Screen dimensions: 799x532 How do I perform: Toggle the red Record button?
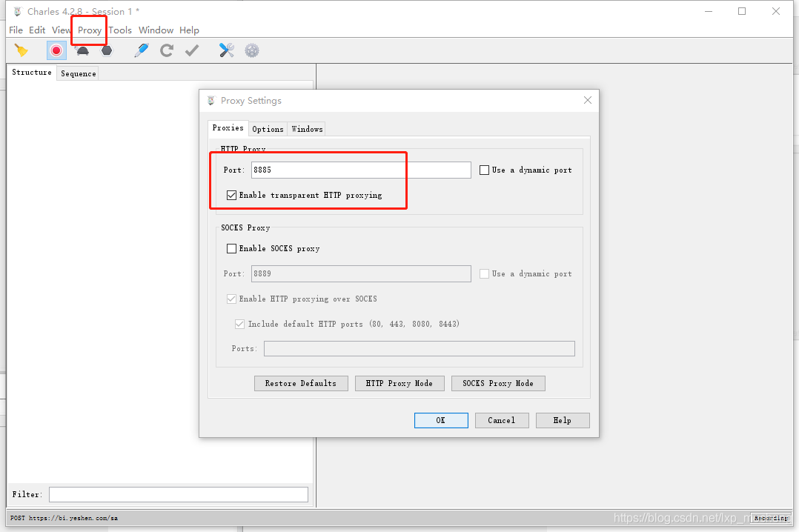point(56,50)
